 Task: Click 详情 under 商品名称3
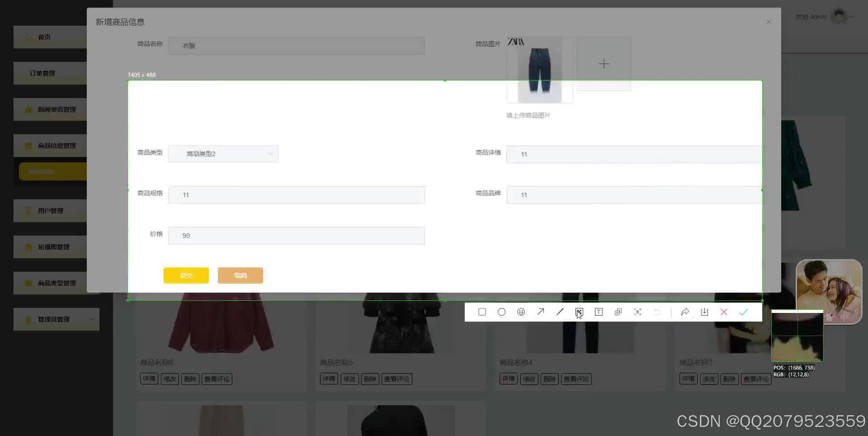click(x=689, y=379)
